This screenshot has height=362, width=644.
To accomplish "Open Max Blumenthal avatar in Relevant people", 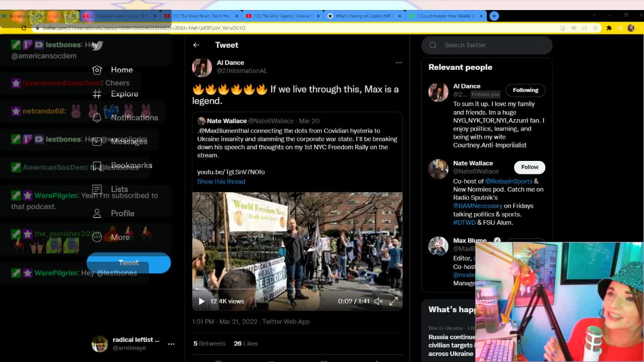I will pyautogui.click(x=438, y=246).
